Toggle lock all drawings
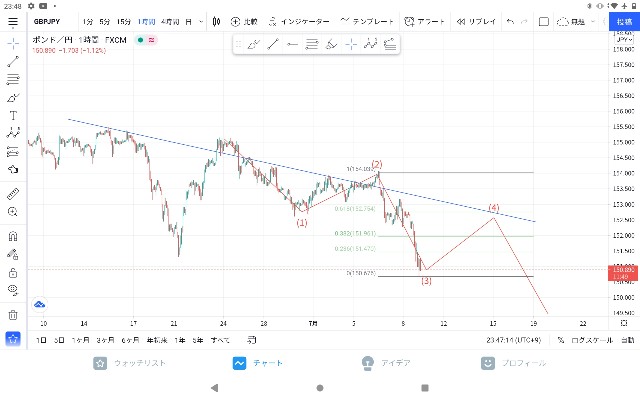The height and width of the screenshot is (400, 640). tap(13, 273)
